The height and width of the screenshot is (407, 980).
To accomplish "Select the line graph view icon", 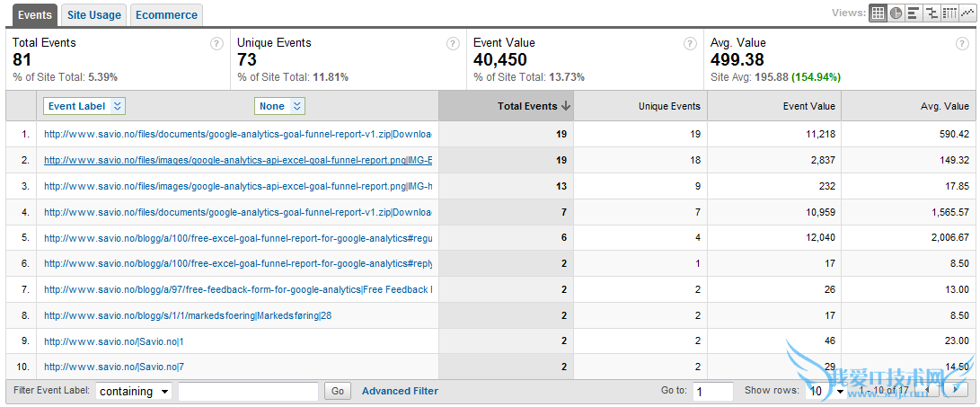I will (967, 13).
